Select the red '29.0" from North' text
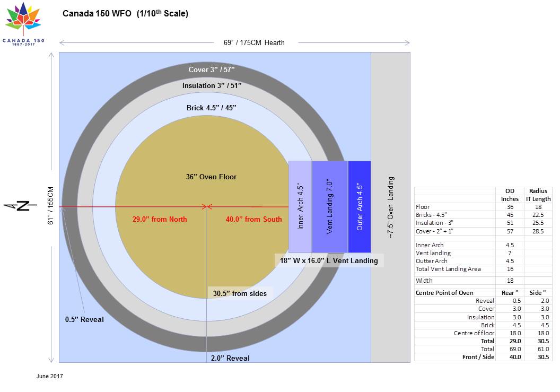Screen dimensions: 560x392 point(160,219)
